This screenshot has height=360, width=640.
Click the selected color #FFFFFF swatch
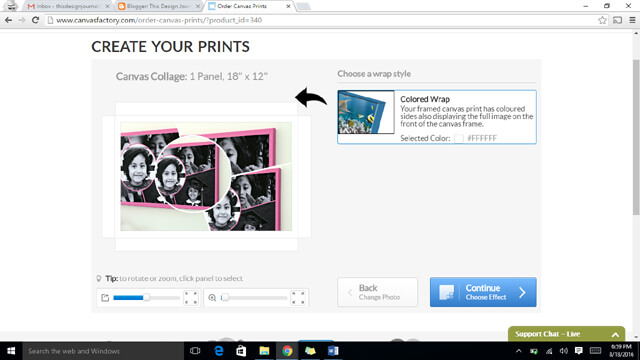459,138
